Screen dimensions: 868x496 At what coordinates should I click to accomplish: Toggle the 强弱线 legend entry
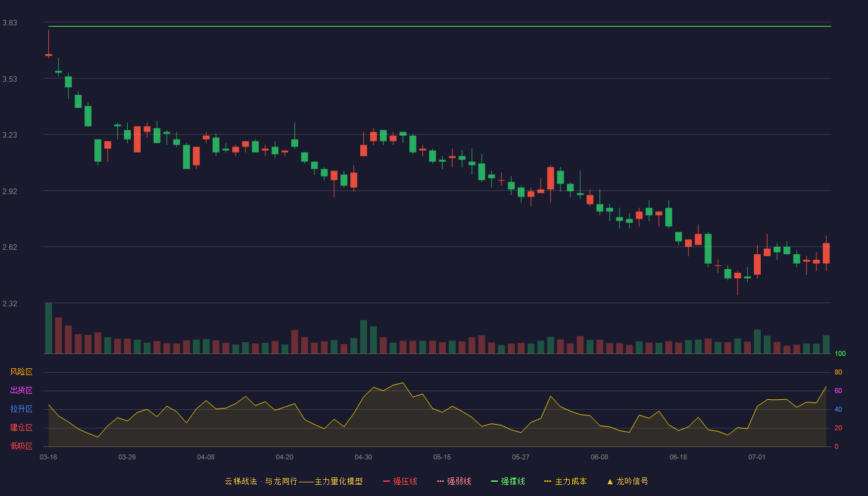[454, 481]
